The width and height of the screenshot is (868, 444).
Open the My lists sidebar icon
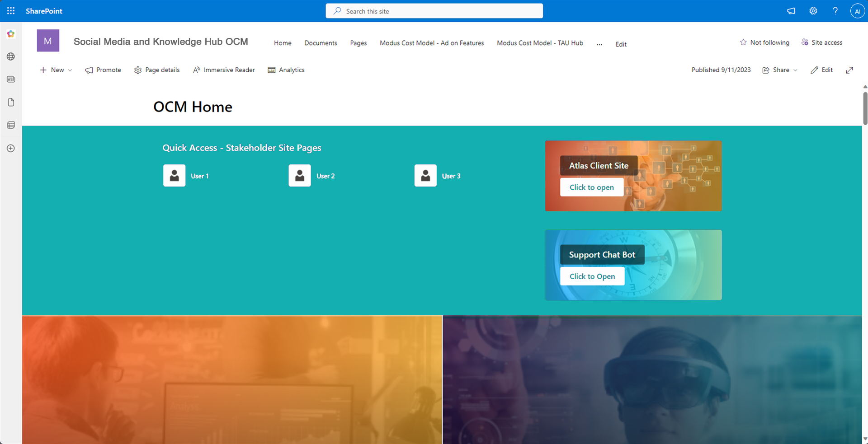coord(11,125)
